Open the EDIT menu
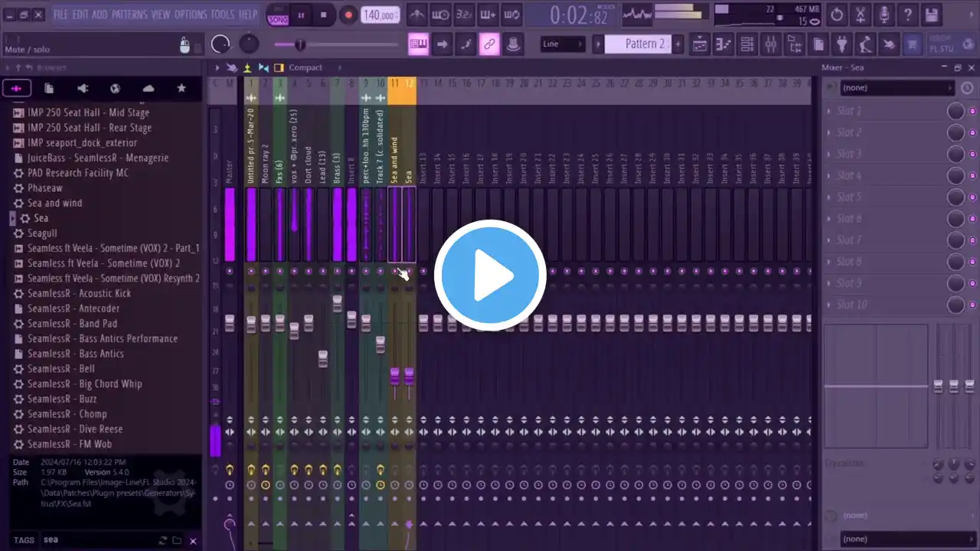980x551 pixels. [x=80, y=15]
